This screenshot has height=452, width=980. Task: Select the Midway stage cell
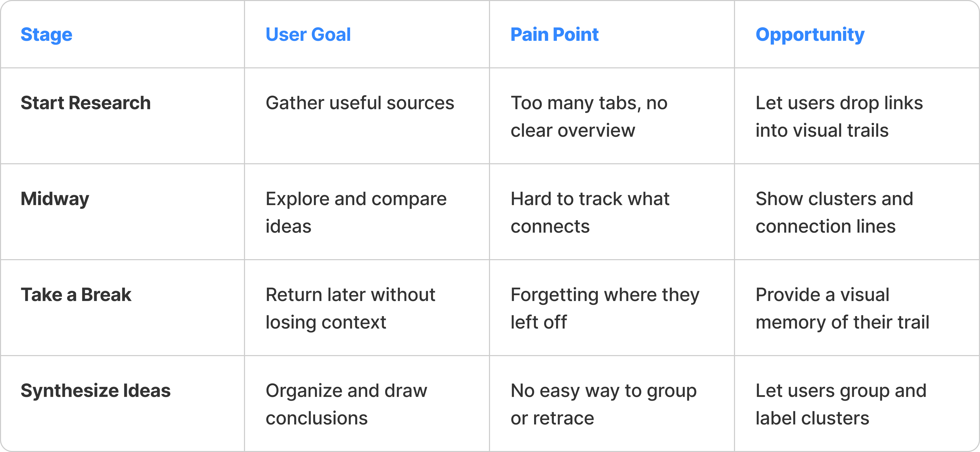[x=55, y=199]
